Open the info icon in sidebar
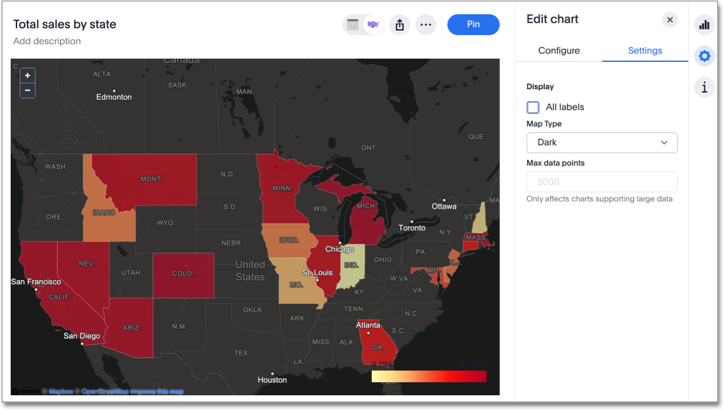Viewport: 724px width, 410px height. [x=704, y=88]
